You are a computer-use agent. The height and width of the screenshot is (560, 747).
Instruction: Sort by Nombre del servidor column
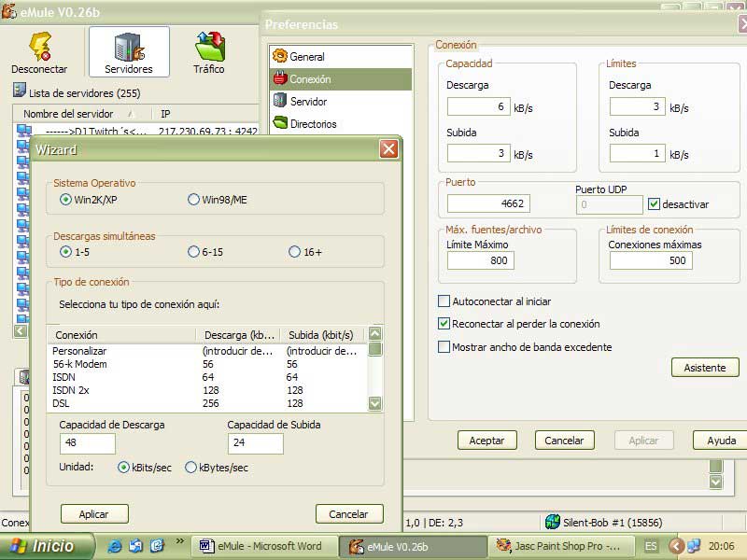pos(81,114)
